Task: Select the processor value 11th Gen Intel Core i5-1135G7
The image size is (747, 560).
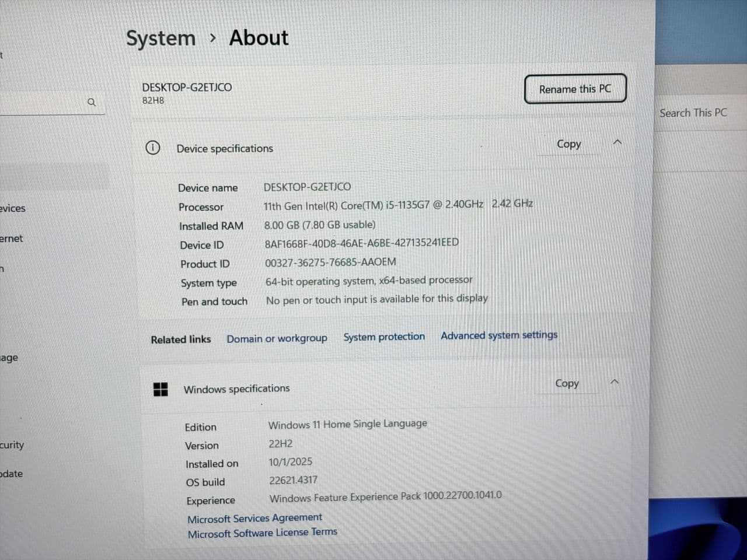Action: tap(398, 205)
